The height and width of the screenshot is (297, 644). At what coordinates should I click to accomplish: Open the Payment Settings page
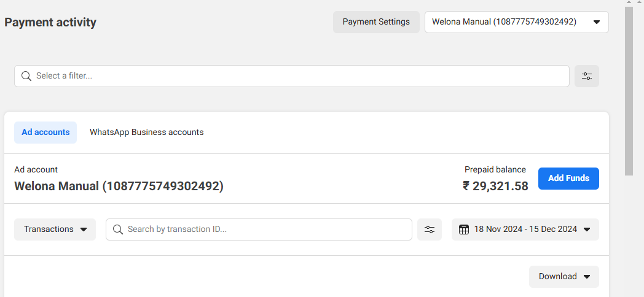(376, 21)
